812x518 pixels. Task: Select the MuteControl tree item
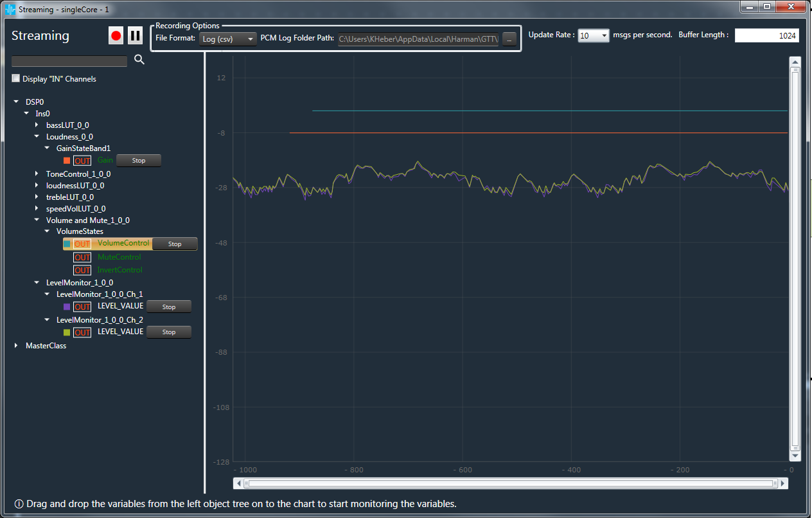coord(119,257)
